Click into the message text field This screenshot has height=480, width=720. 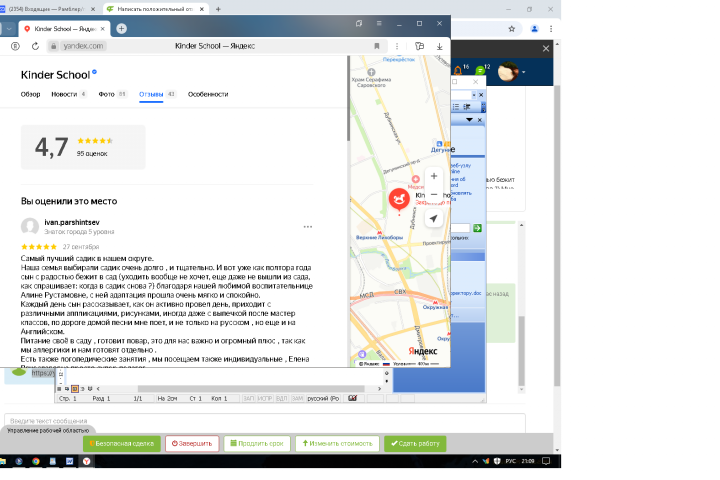coord(264,421)
